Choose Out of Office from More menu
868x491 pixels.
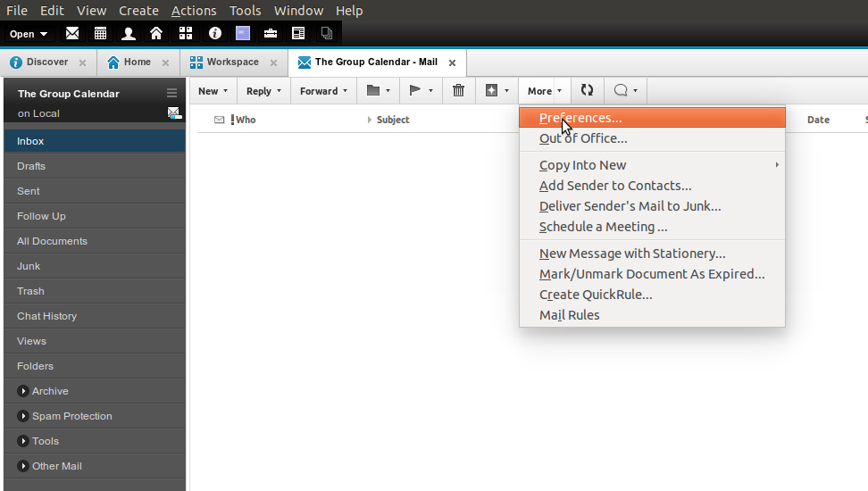point(583,138)
